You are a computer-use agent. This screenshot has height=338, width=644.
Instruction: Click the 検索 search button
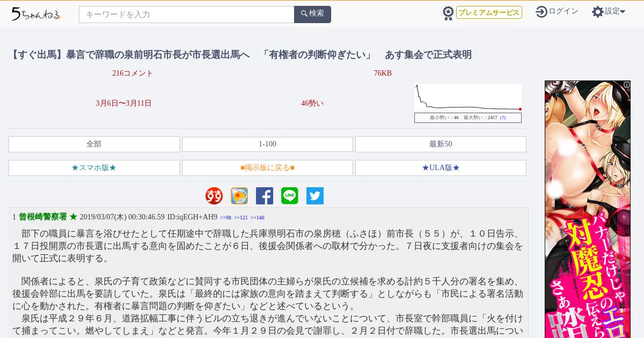coord(312,14)
